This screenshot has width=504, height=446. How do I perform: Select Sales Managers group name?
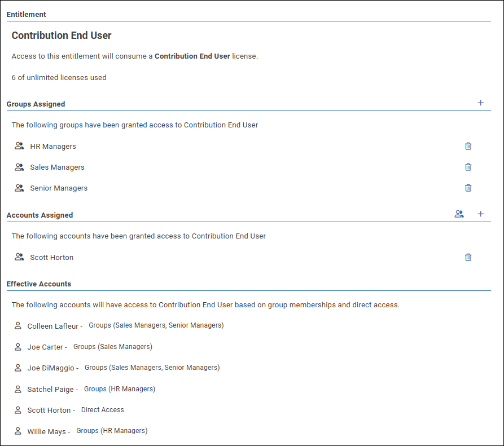click(x=57, y=167)
